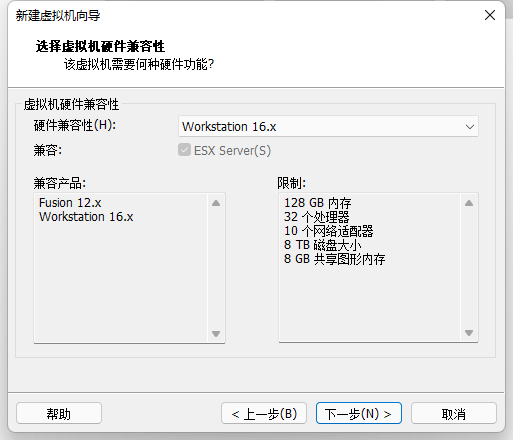Click the down arrow of limitations scrollbar
513x440 pixels.
point(469,333)
